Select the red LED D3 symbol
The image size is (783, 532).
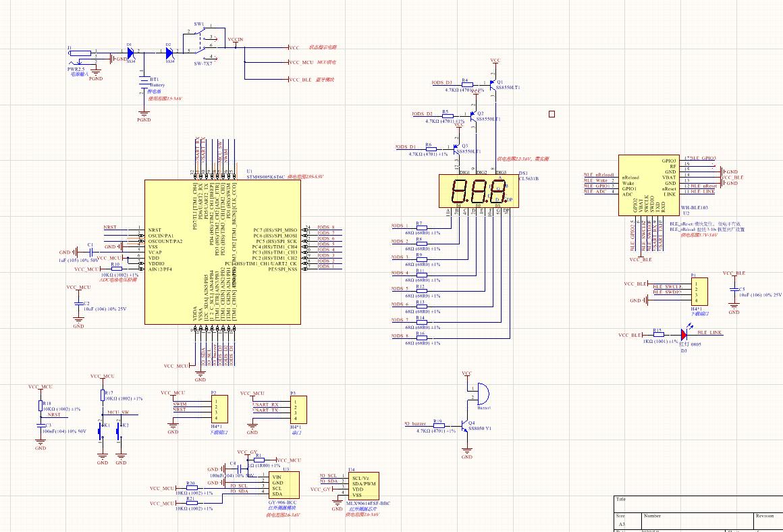(684, 334)
